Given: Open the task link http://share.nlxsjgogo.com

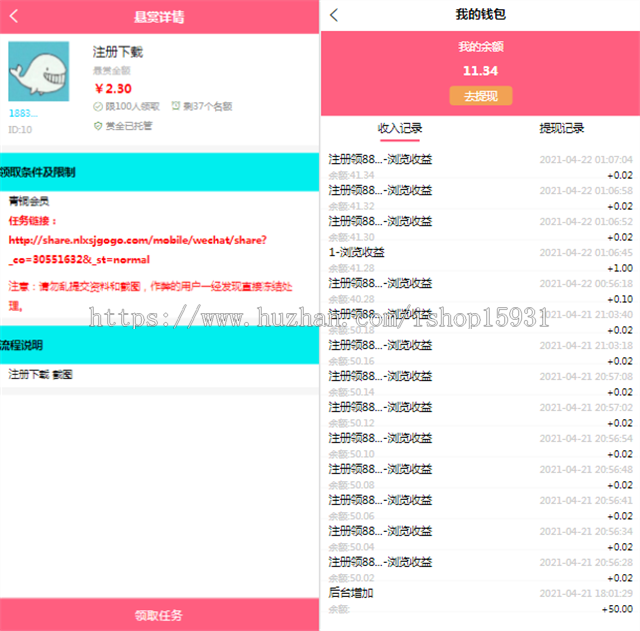Looking at the screenshot, I should click(138, 249).
